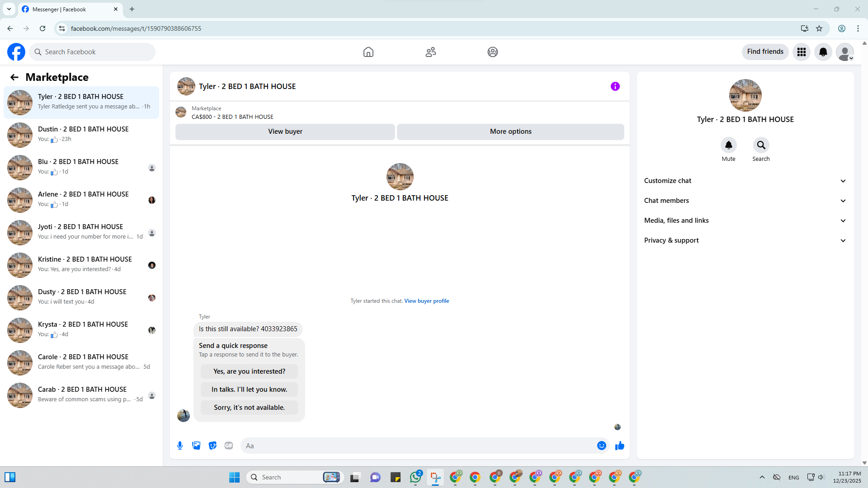Click the View buyer button
The image size is (868, 488).
[x=285, y=131]
